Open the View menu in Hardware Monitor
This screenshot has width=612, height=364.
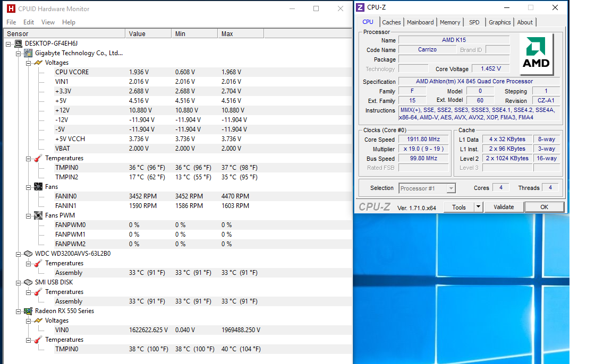(48, 22)
